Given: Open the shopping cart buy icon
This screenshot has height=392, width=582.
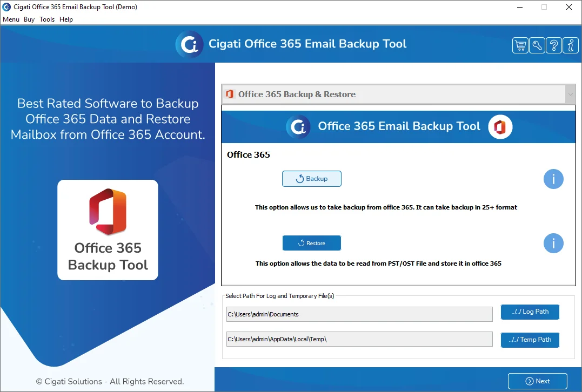Looking at the screenshot, I should pyautogui.click(x=520, y=45).
